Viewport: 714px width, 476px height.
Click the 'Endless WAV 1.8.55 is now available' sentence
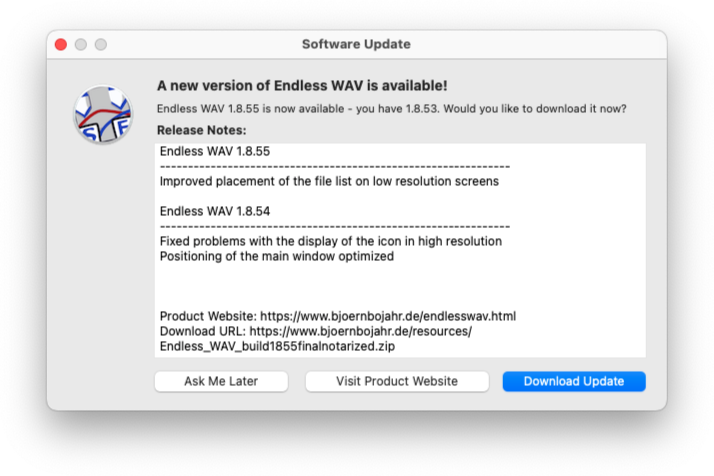tap(392, 109)
